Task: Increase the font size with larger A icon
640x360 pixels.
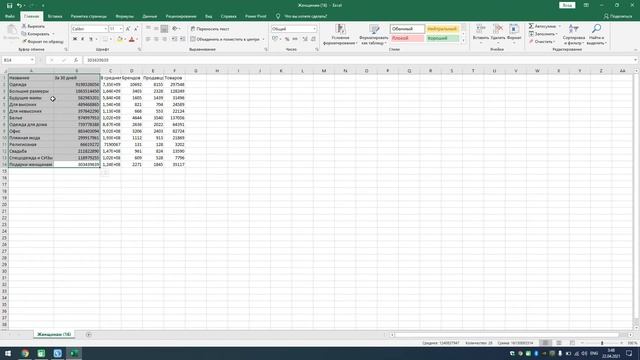Action: 128,29
